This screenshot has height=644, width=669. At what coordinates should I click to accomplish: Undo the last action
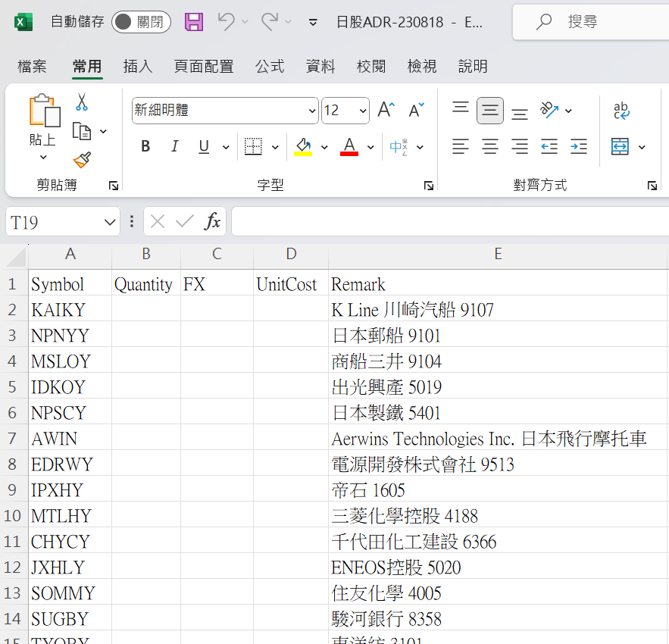(226, 21)
